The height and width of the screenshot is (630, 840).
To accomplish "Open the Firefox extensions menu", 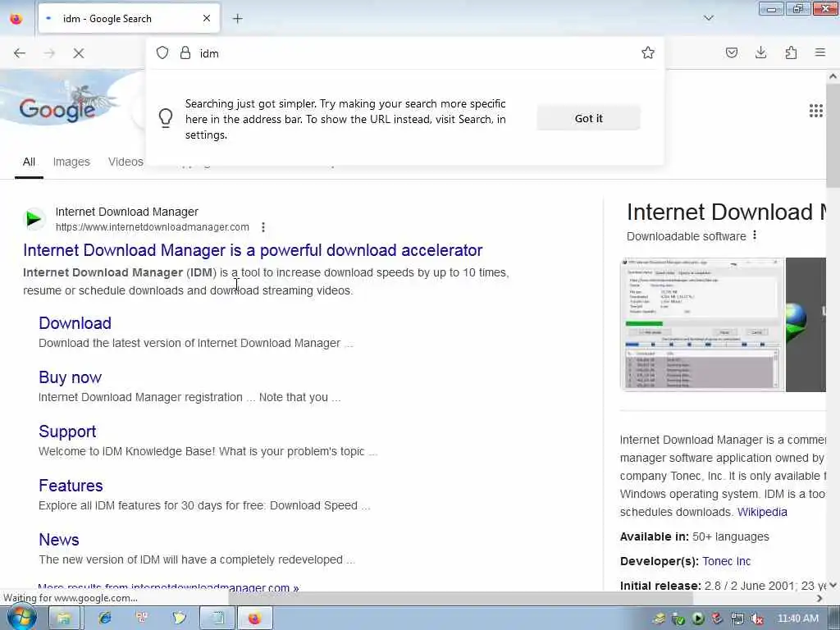I will [x=791, y=52].
